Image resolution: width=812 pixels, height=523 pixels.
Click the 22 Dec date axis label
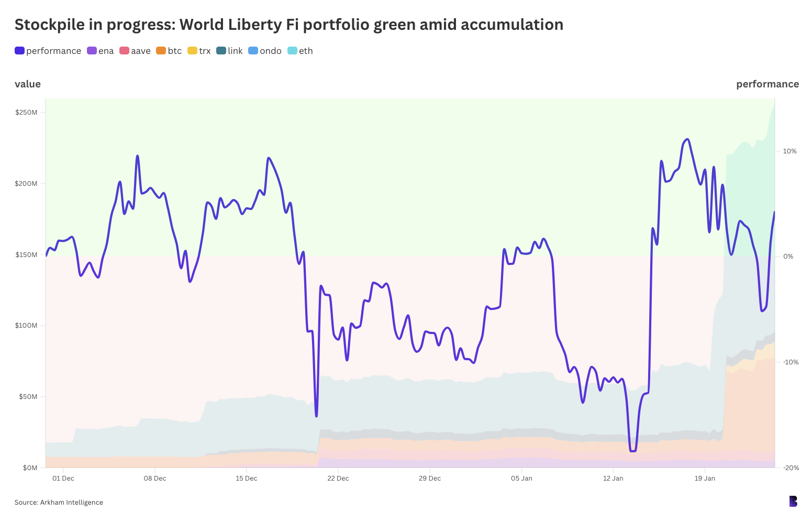(338, 479)
